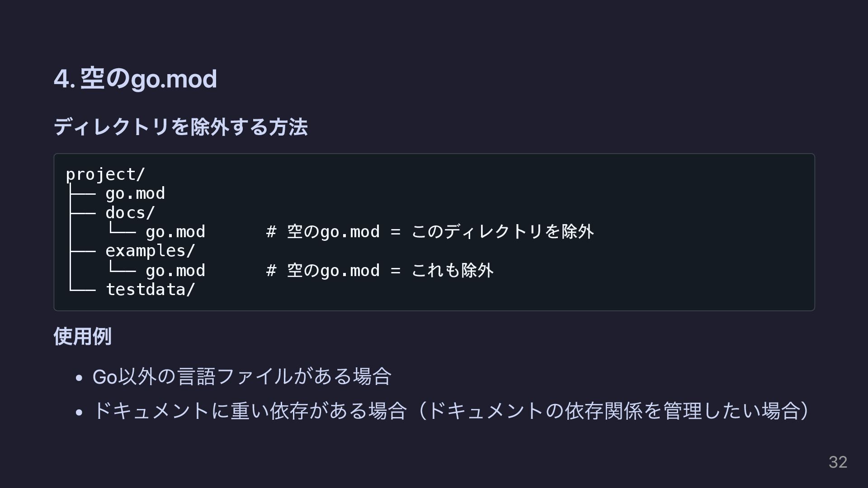Click the slide title "4. 空のgo.mod"
The width and height of the screenshot is (868, 488).
coord(135,79)
